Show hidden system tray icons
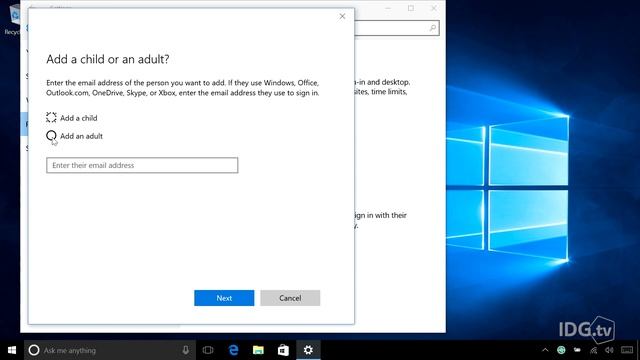The height and width of the screenshot is (360, 640). 545,350
